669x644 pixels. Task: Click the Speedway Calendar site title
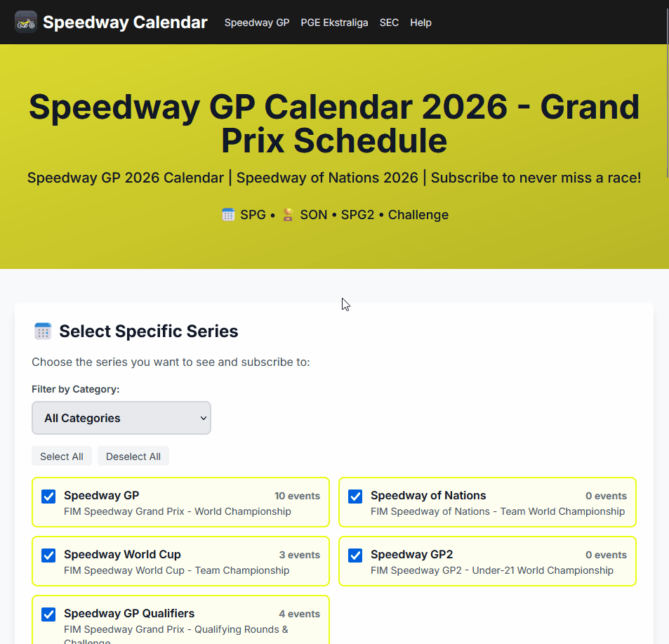tap(125, 22)
